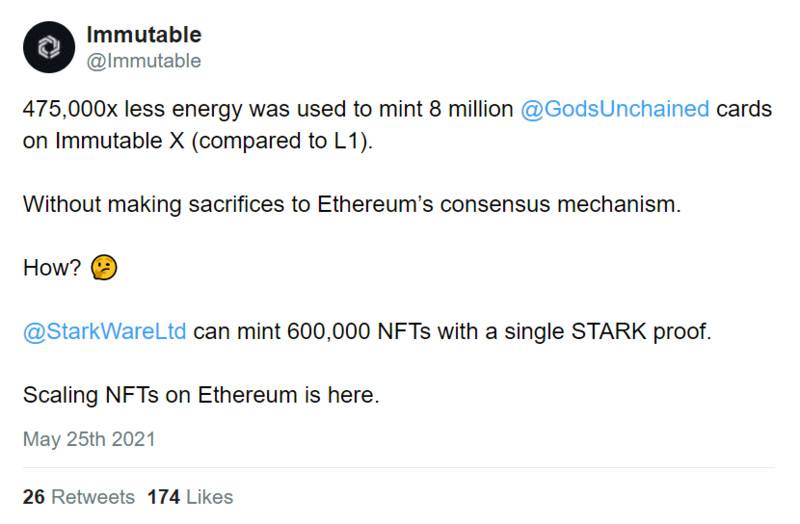Open the Immutable profile avatar
This screenshot has height=524, width=800.
49,47
